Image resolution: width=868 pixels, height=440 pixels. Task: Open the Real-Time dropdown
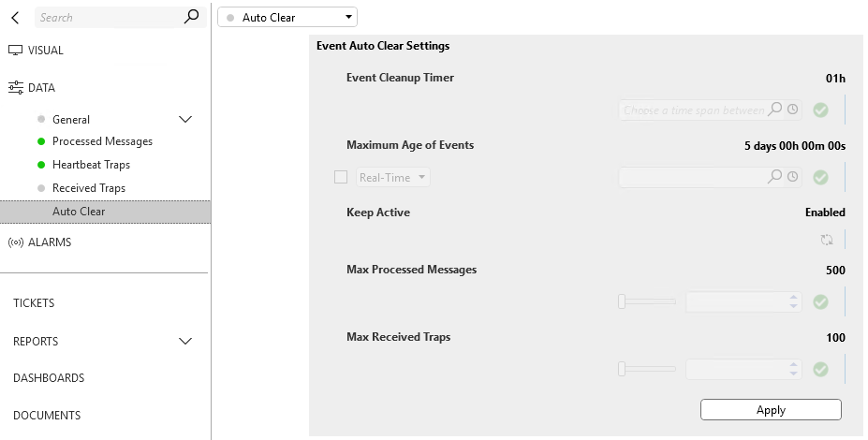click(x=393, y=177)
